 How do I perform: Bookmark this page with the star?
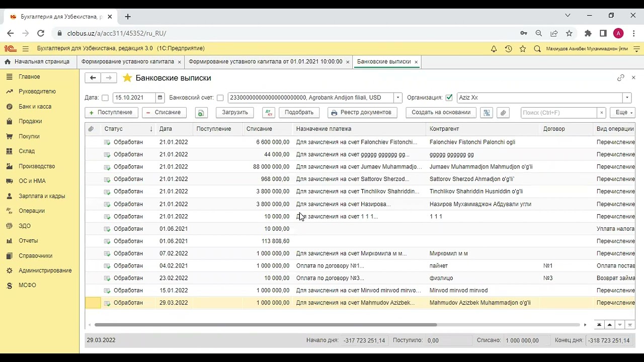click(x=569, y=33)
